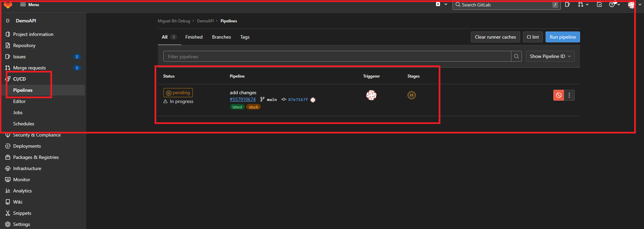Switch to the Branches tab
Image resolution: width=644 pixels, height=229 pixels.
click(x=222, y=37)
